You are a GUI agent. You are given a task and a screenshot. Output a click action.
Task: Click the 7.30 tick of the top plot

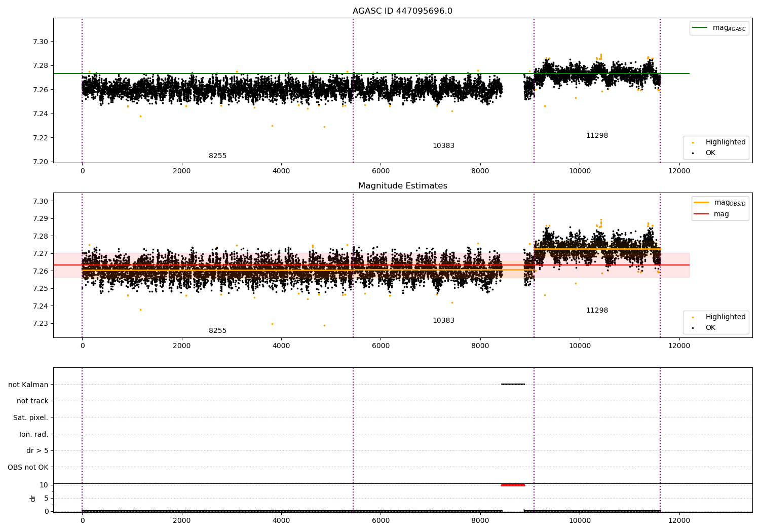tap(40, 42)
